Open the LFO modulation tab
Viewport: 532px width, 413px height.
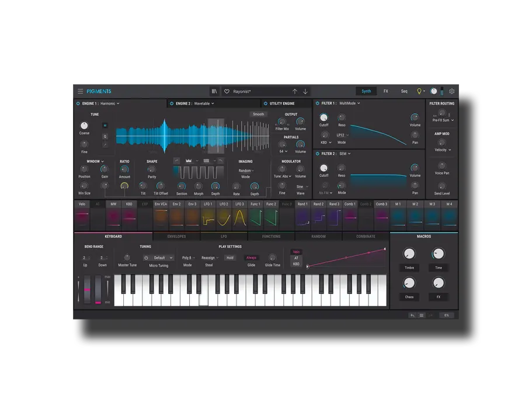(x=224, y=237)
